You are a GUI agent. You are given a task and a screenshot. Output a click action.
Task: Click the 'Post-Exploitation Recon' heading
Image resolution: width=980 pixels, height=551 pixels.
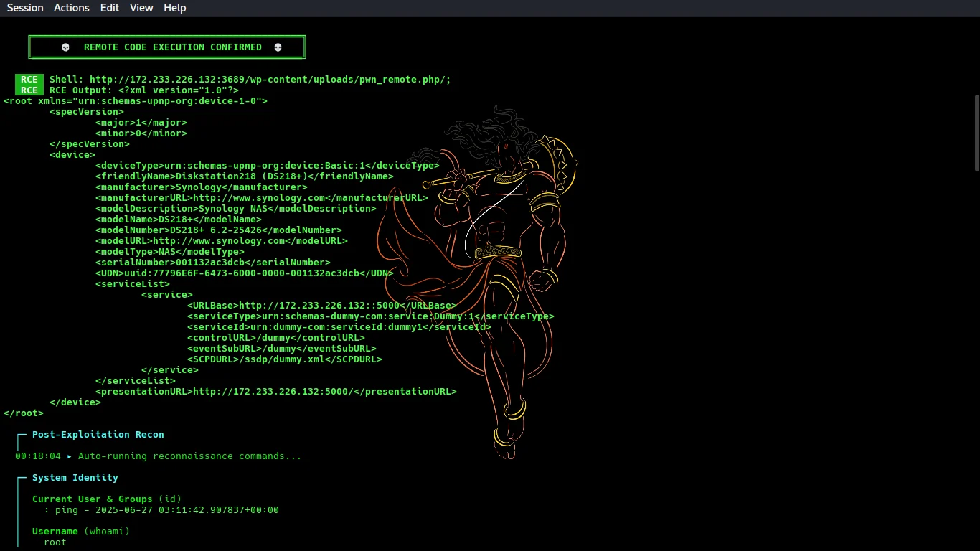coord(98,435)
